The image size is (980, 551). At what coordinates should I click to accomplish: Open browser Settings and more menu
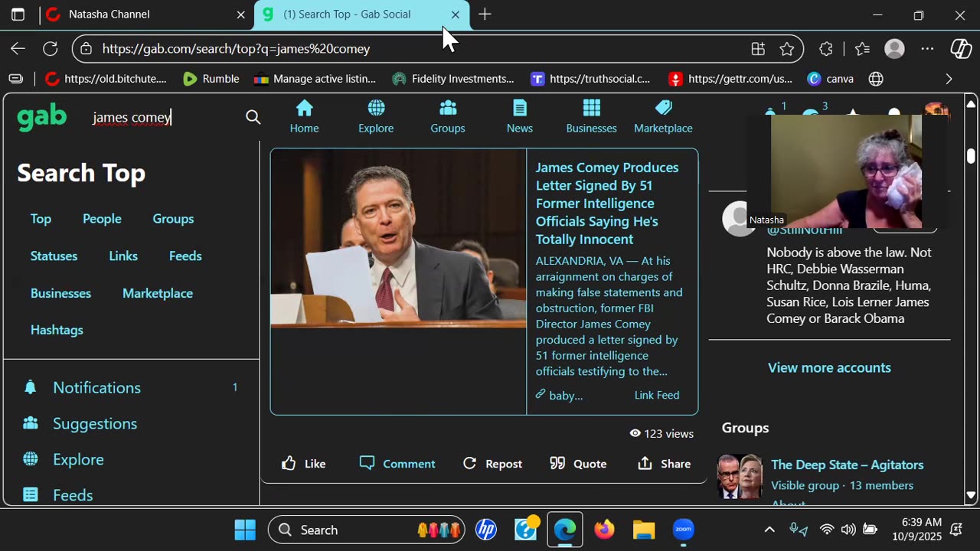click(x=927, y=49)
